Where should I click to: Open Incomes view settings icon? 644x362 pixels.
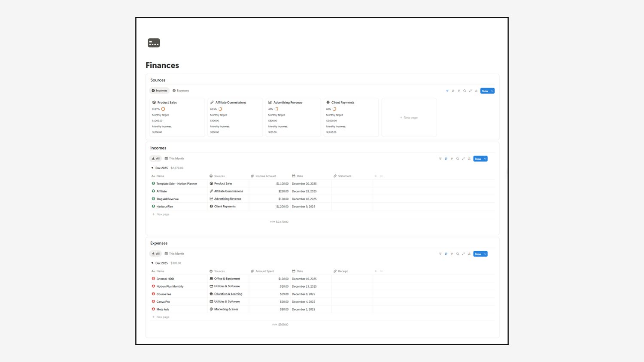[x=469, y=159]
